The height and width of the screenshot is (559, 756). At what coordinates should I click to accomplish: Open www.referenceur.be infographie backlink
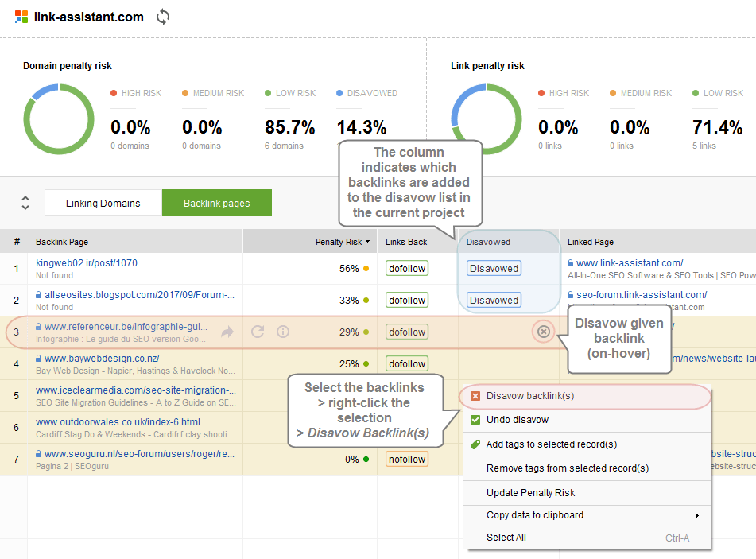pyautogui.click(x=126, y=327)
